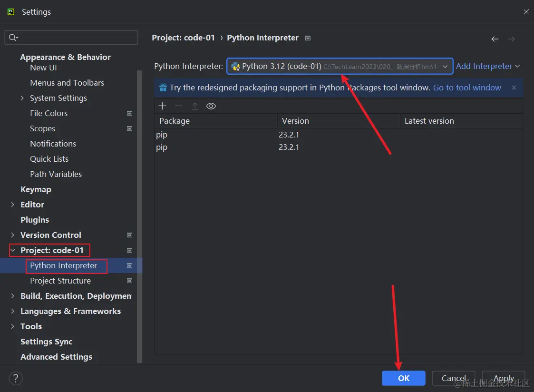
Task: Open File Colors settings
Action: click(x=49, y=113)
